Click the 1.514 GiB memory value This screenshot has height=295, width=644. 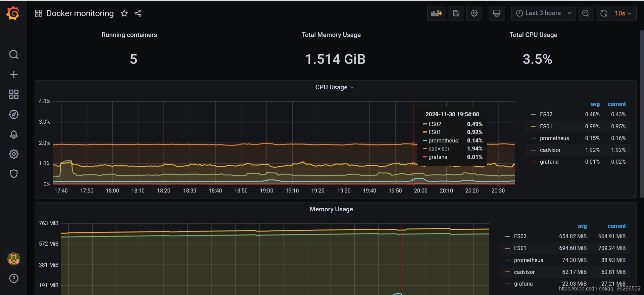coord(335,59)
